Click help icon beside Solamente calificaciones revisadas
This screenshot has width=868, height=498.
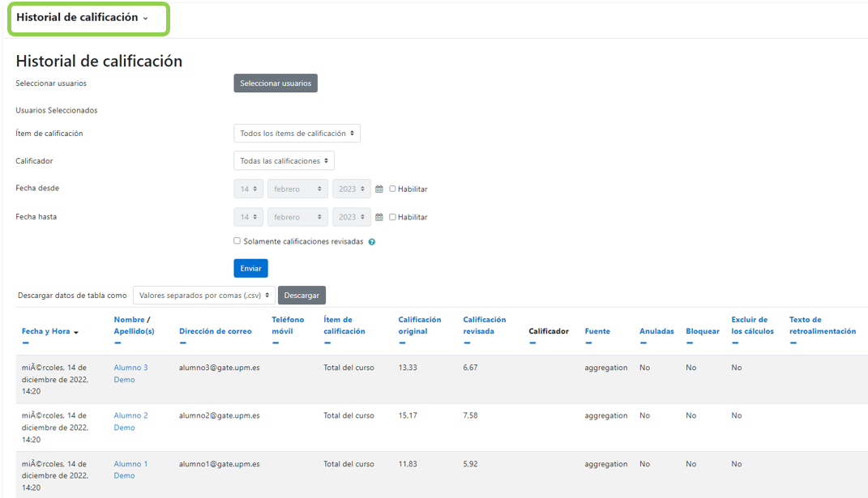coord(372,242)
